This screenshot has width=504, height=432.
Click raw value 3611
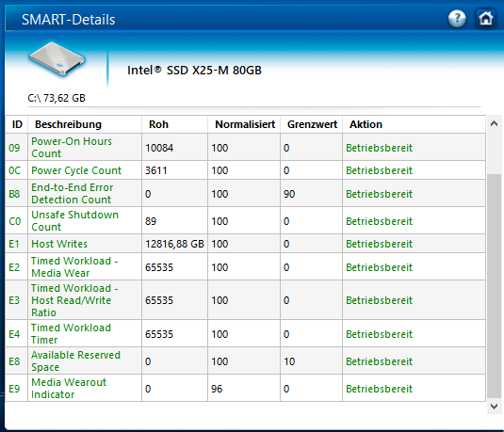(x=155, y=170)
